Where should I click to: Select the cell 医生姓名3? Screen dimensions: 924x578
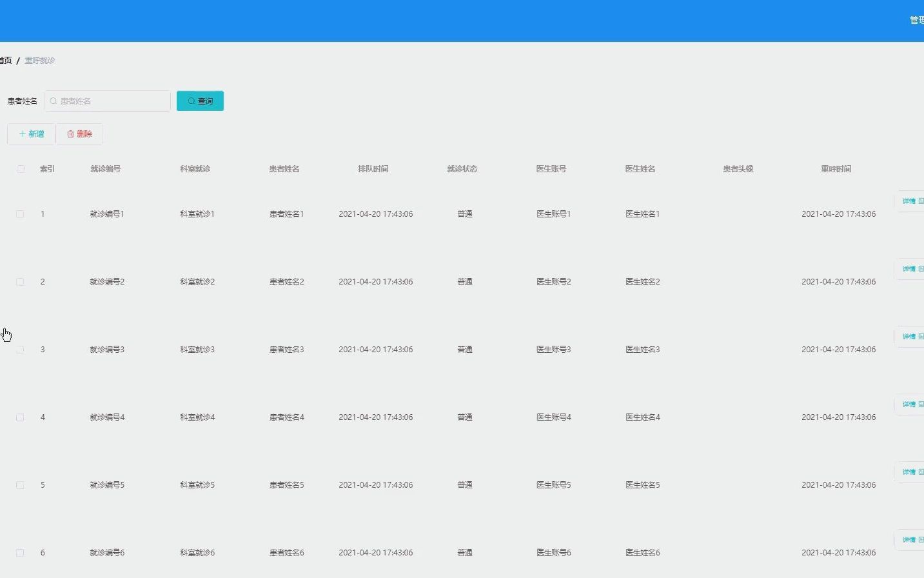click(642, 350)
